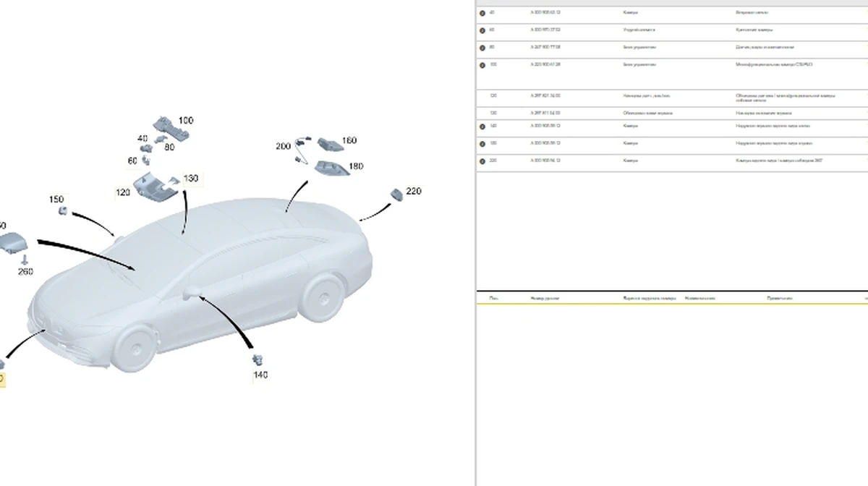Open the info icon beside position 80
Viewport: 868px width, 486px height.
[x=482, y=48]
